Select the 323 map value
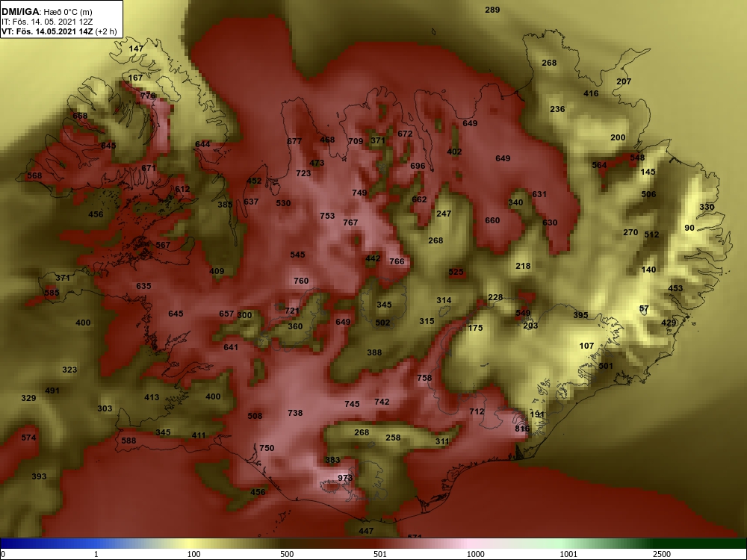 click(x=69, y=370)
